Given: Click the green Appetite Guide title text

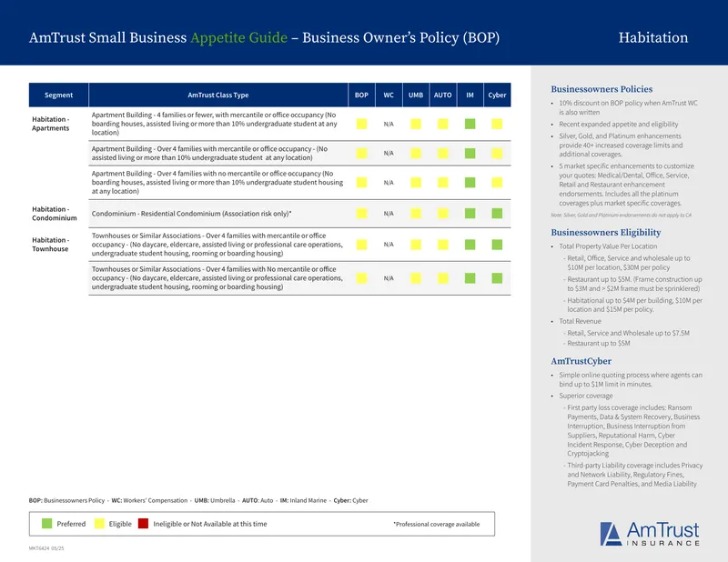Looking at the screenshot, I should tap(238, 37).
